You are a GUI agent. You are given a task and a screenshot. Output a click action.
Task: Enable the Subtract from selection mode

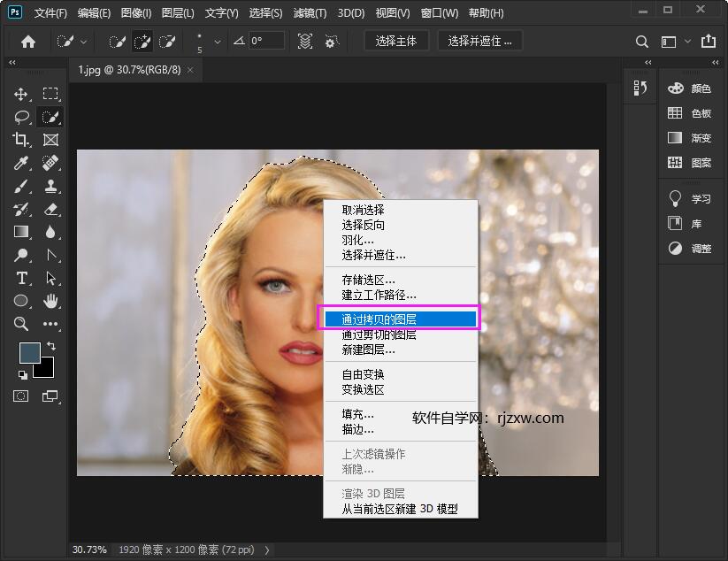166,41
